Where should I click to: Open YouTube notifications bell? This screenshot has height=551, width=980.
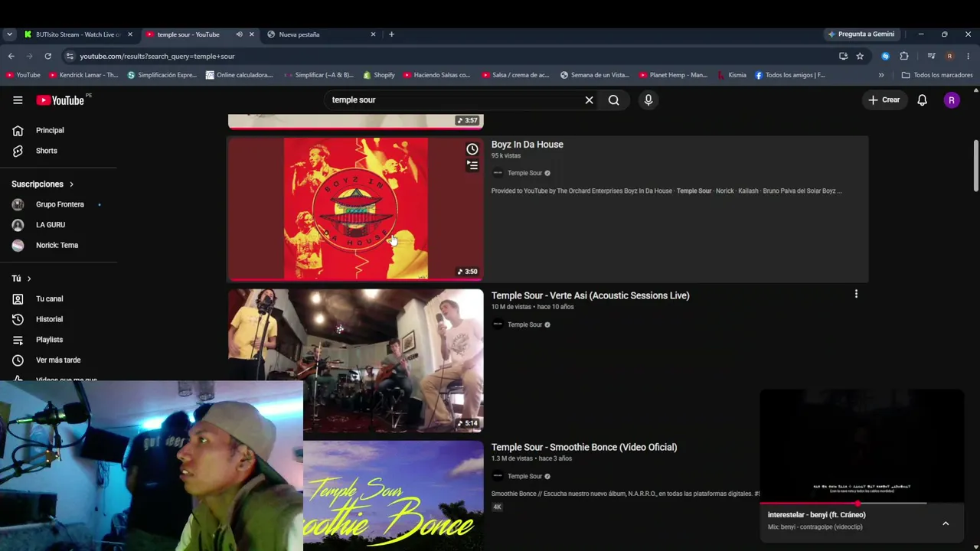(x=923, y=100)
